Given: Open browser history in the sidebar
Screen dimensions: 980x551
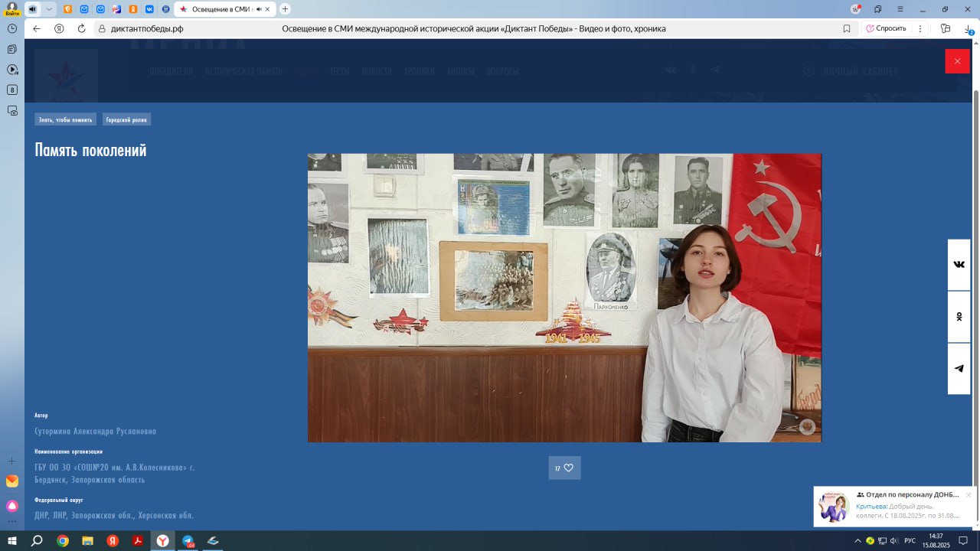Looking at the screenshot, I should (x=12, y=28).
